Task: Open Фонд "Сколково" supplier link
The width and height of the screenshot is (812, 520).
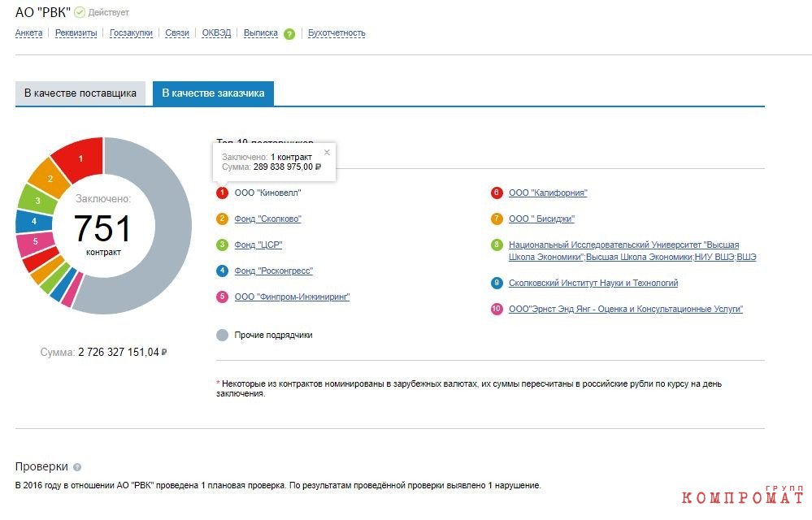Action: (x=267, y=219)
